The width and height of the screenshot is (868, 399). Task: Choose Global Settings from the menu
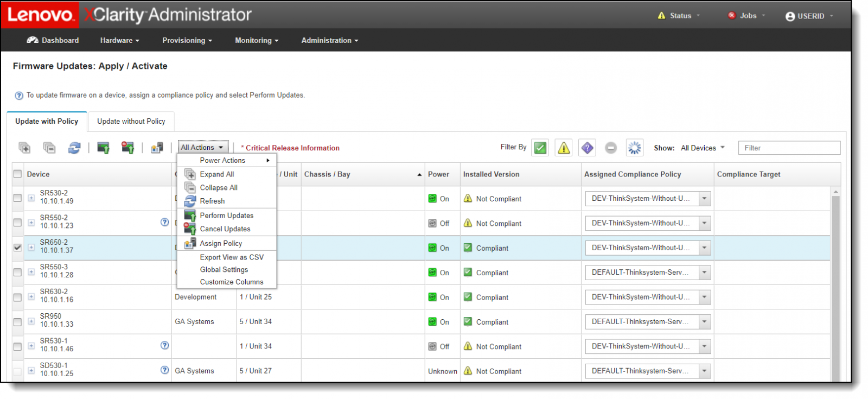pos(227,270)
